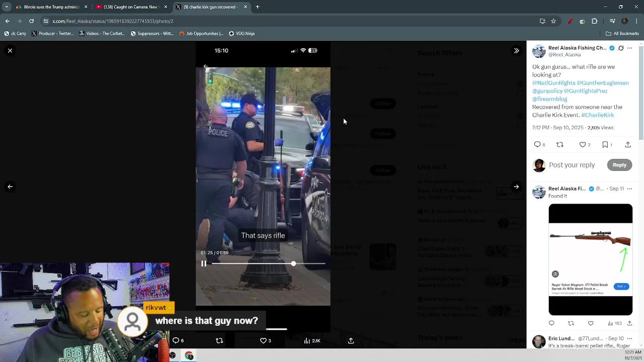View analytics 2.1K below the photo
The image size is (644, 362).
312,340
